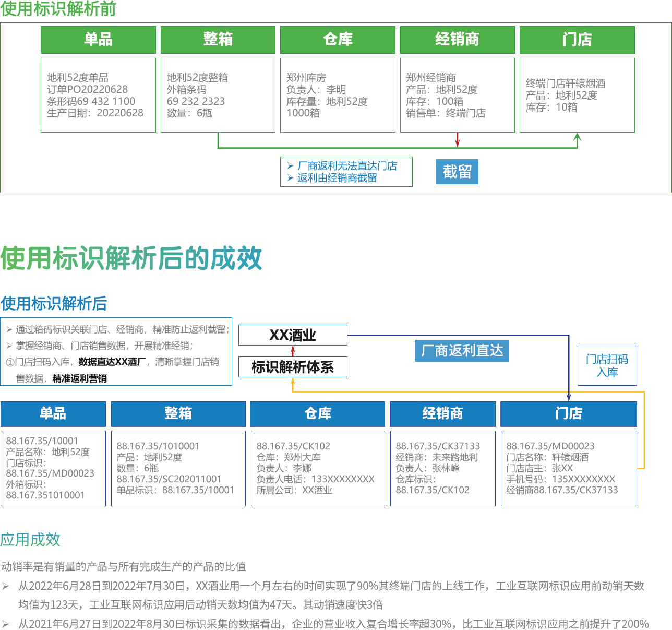Click the blue 截留 label
The image size is (672, 630).
[457, 172]
